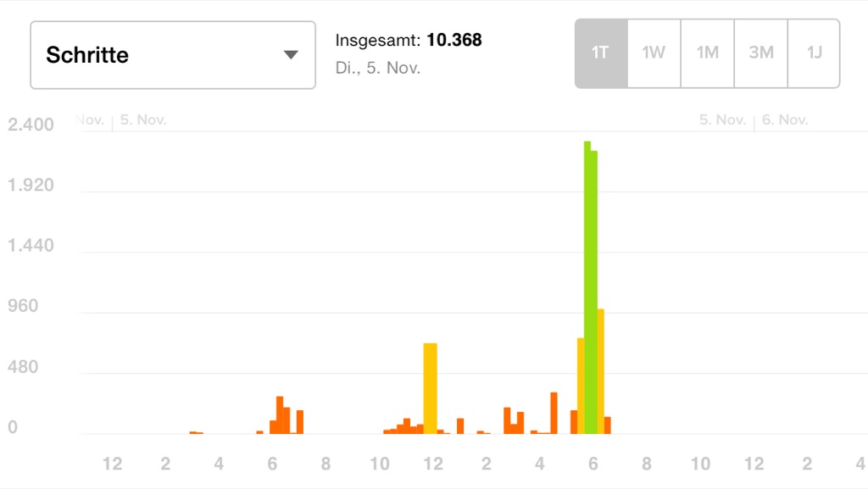Click the yellow bar right of green peak
Viewport: 868px width, 489px height.
click(x=601, y=371)
